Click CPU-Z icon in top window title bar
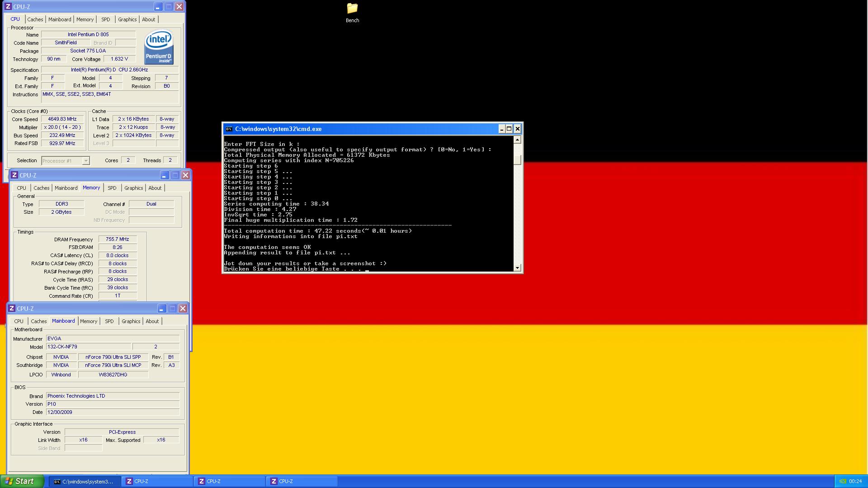Viewport: 868px width, 488px height. click(8, 7)
